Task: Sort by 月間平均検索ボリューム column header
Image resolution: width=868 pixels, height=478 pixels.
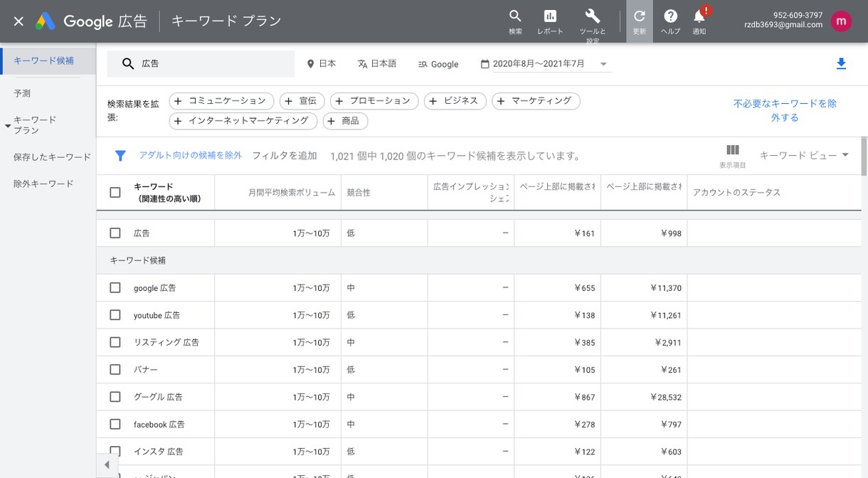Action: click(292, 193)
